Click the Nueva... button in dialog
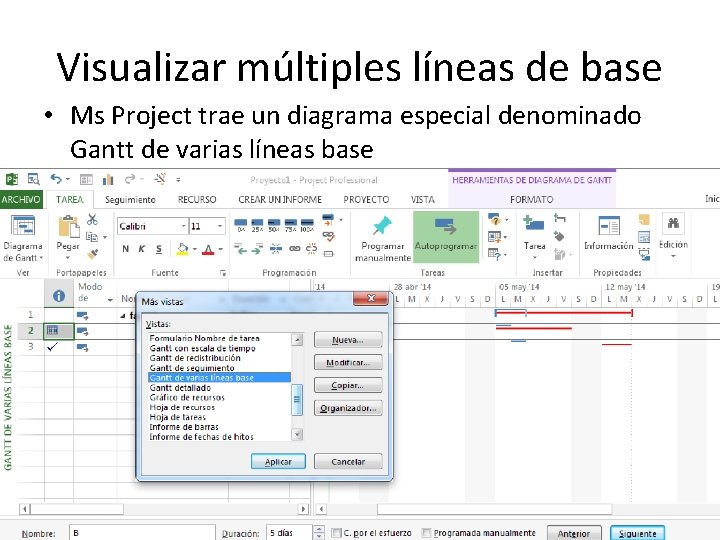Screen dimensions: 720x540 coord(348,340)
